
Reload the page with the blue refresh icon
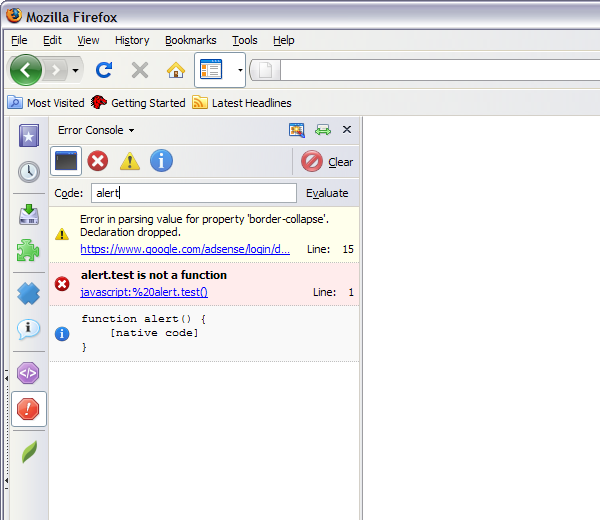tap(104, 70)
